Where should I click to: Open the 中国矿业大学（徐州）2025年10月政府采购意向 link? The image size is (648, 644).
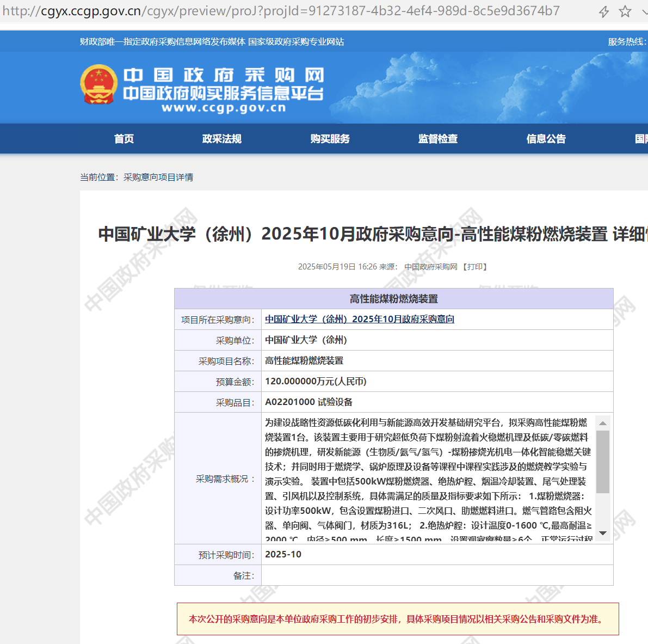click(360, 320)
